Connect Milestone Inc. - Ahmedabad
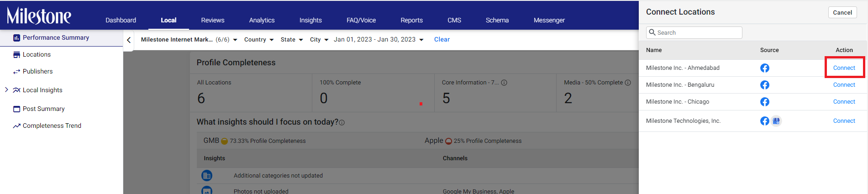Screen dimensions: 868x194 (844, 68)
